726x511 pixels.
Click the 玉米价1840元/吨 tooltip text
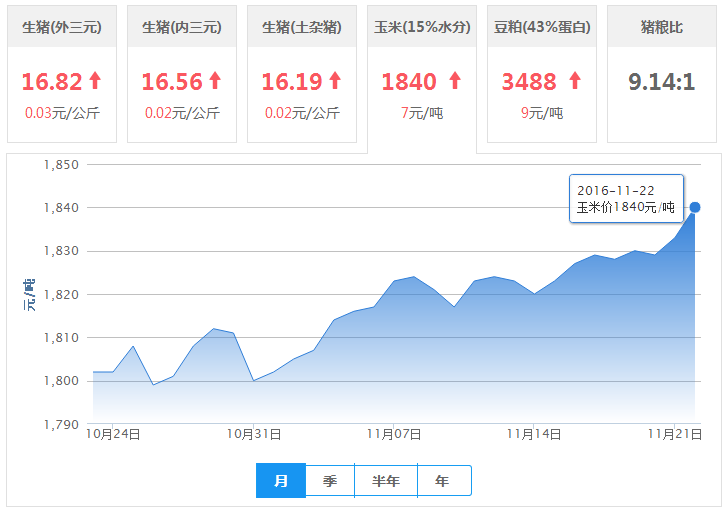tap(626, 207)
